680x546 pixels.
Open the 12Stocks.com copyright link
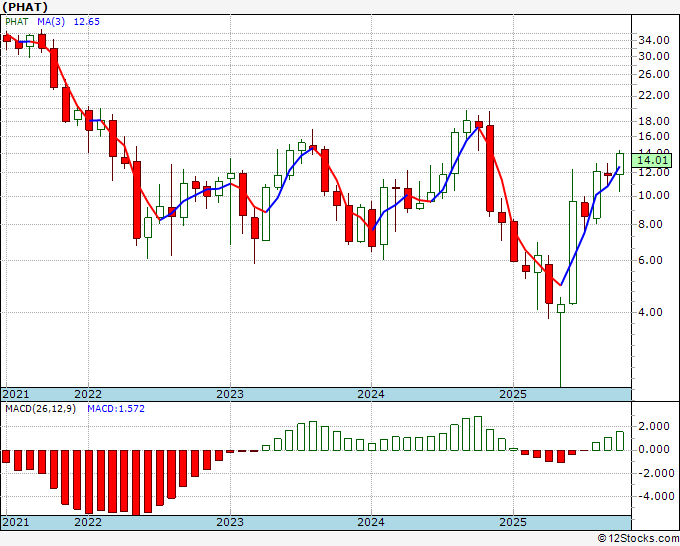click(638, 539)
